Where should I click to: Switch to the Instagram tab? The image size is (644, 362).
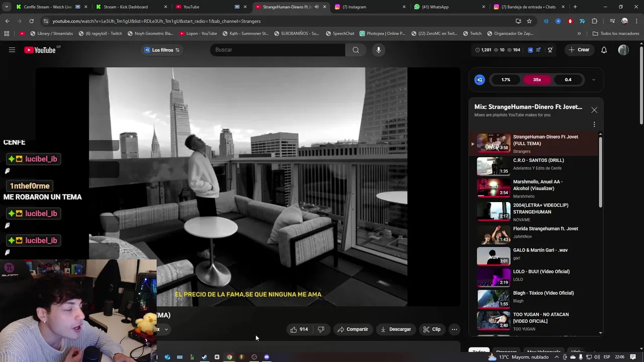(370, 7)
